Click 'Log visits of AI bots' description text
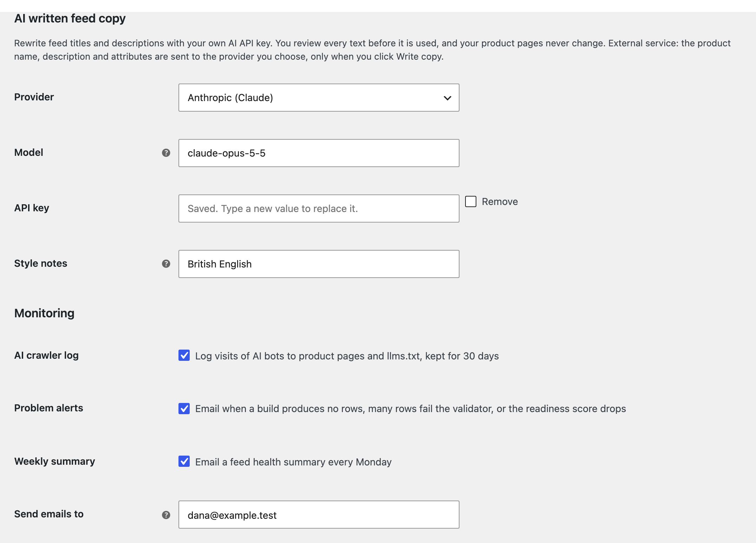Screen dimensions: 756x543 pos(347,356)
